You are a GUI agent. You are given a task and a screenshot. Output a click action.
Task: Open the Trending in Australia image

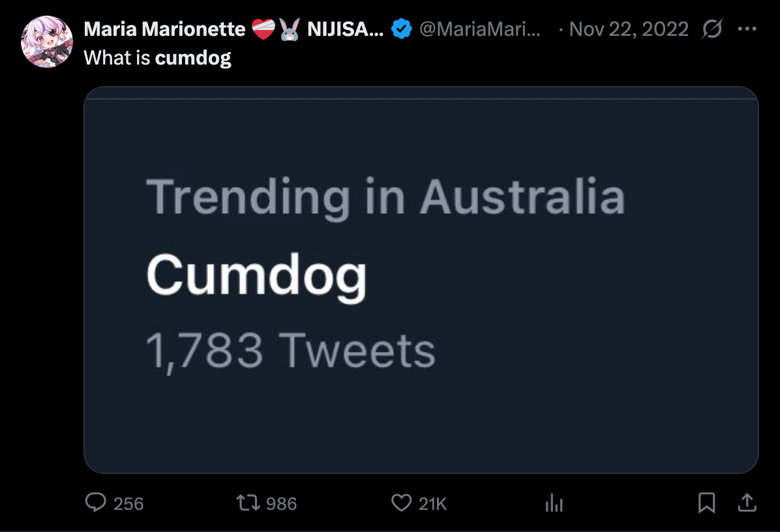tap(421, 280)
